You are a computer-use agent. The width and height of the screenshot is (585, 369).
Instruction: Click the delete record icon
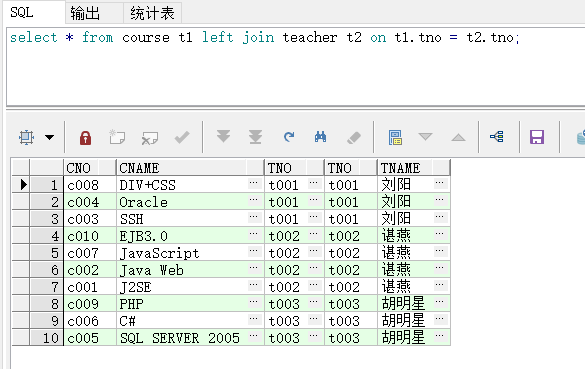[150, 138]
